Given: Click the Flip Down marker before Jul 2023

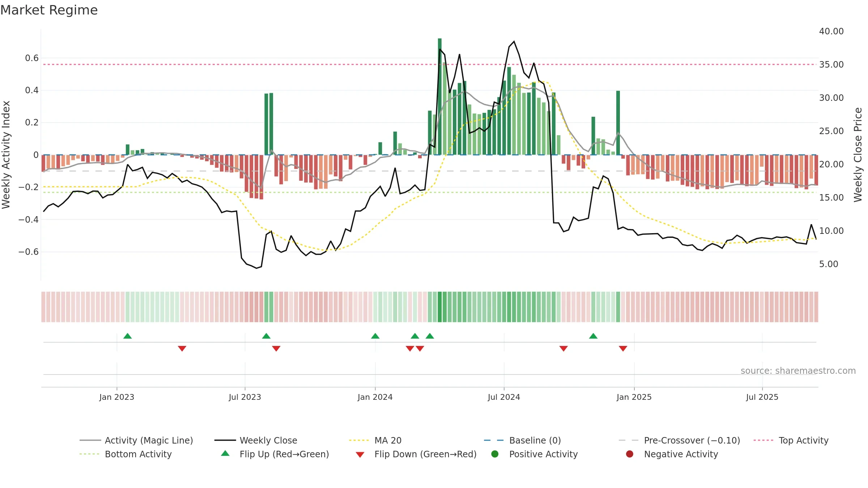Looking at the screenshot, I should coord(182,348).
